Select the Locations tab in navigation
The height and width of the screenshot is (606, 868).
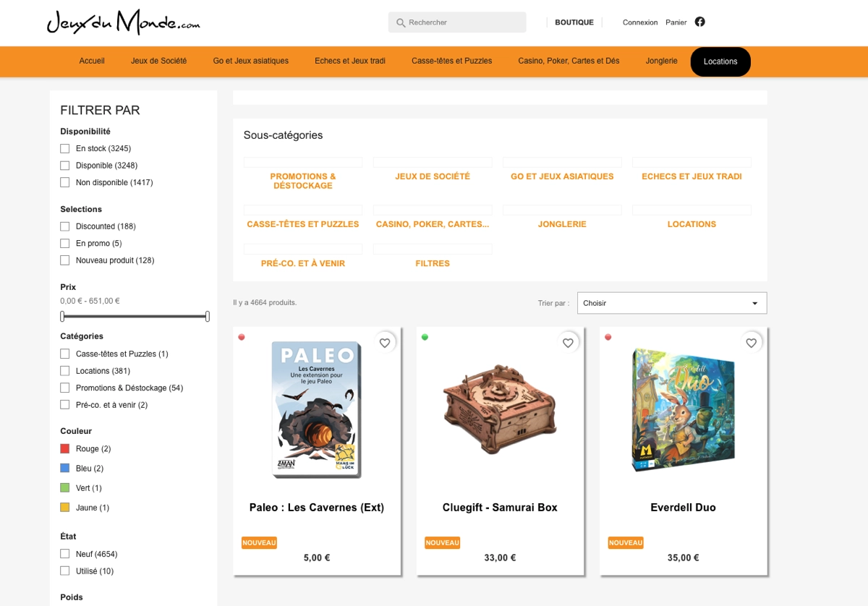pos(720,61)
